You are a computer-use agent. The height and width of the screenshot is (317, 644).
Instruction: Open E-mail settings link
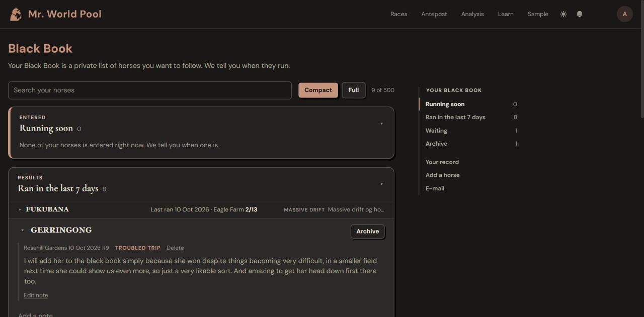tap(435, 188)
